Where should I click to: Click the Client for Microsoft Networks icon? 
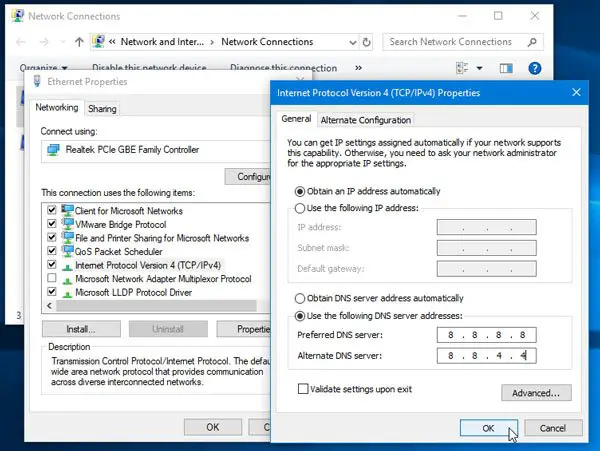point(67,211)
